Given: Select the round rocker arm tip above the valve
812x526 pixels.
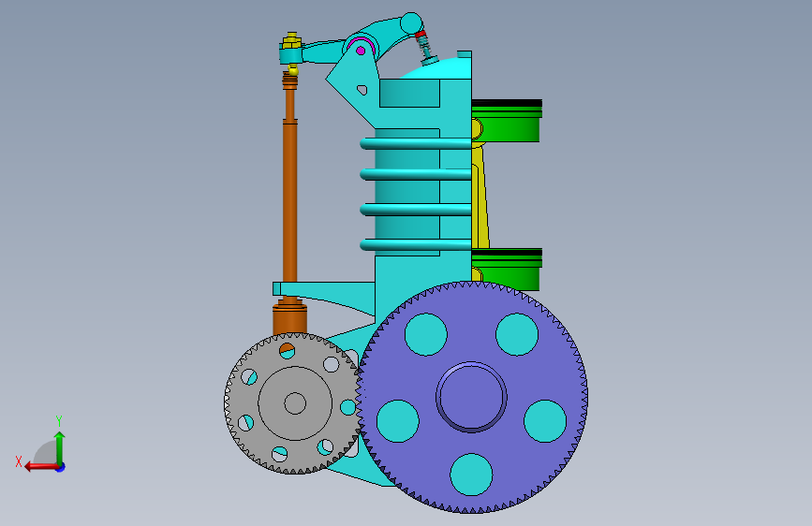Looking at the screenshot, I should [412, 22].
